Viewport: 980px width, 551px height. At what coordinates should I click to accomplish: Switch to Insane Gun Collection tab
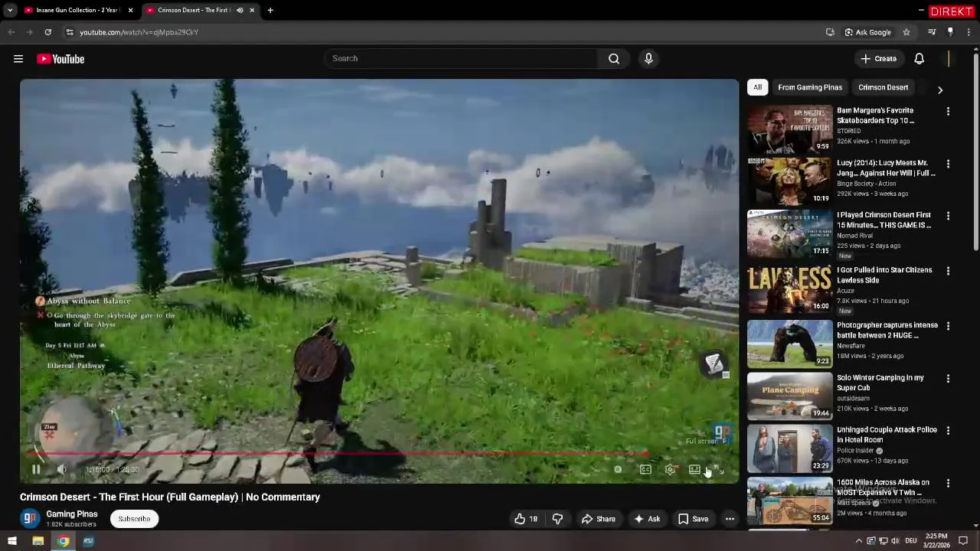[77, 10]
